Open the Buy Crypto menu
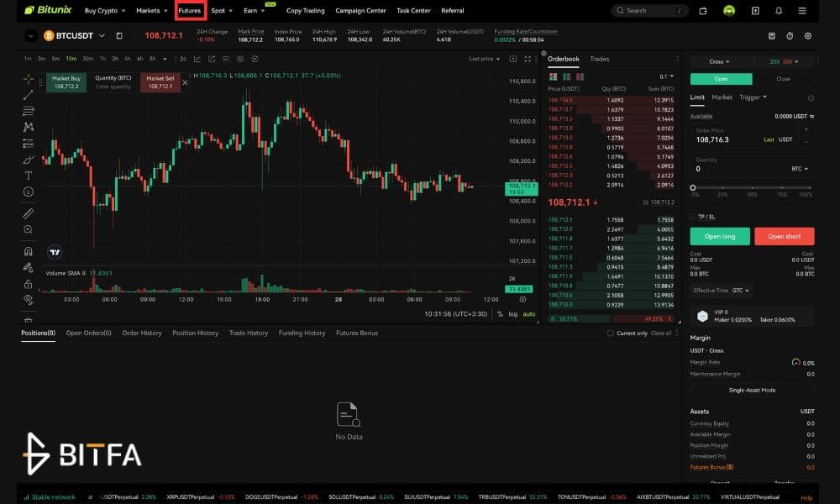The image size is (840, 504). (104, 11)
